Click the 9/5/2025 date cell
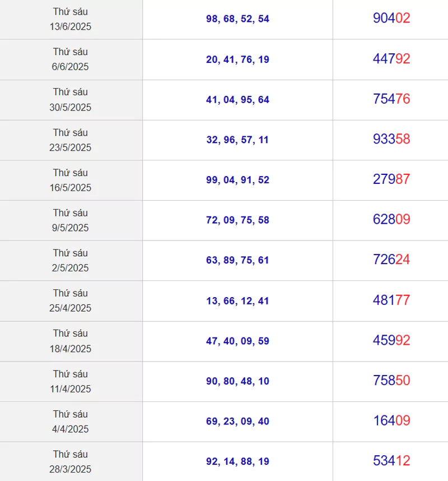 pyautogui.click(x=71, y=220)
